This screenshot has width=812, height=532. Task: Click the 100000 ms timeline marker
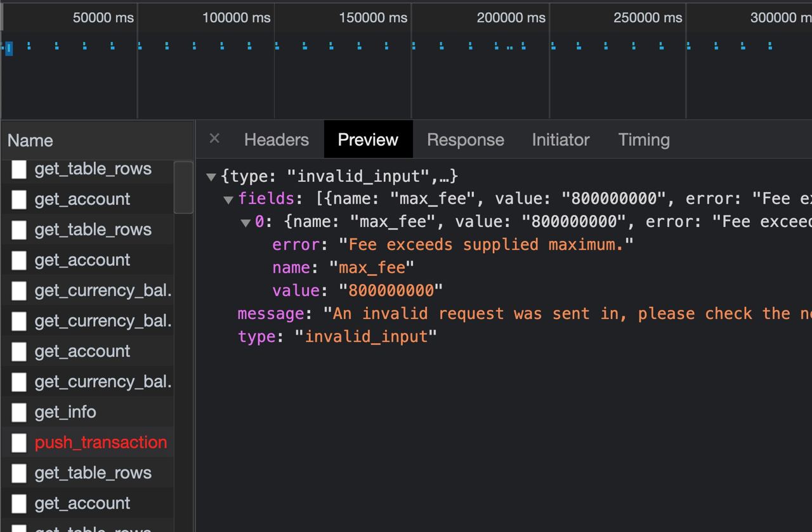click(x=236, y=18)
